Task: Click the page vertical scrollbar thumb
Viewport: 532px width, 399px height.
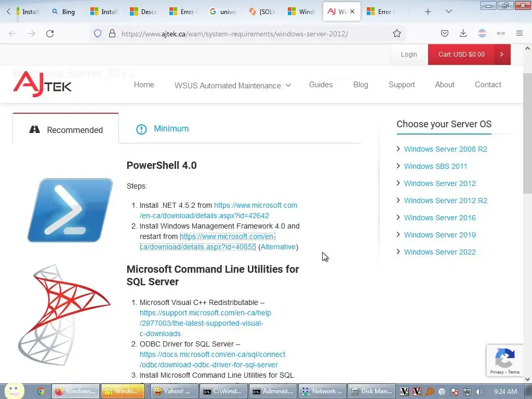Action: coord(527,132)
